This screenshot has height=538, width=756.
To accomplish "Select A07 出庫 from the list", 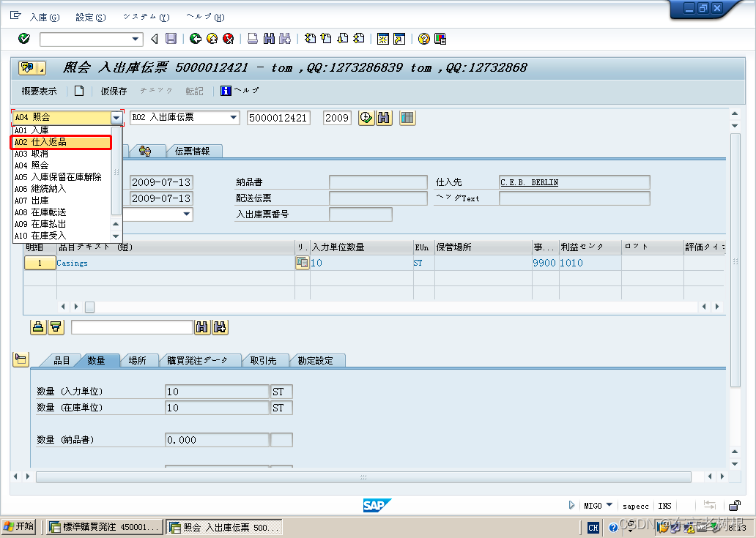I will pyautogui.click(x=62, y=201).
